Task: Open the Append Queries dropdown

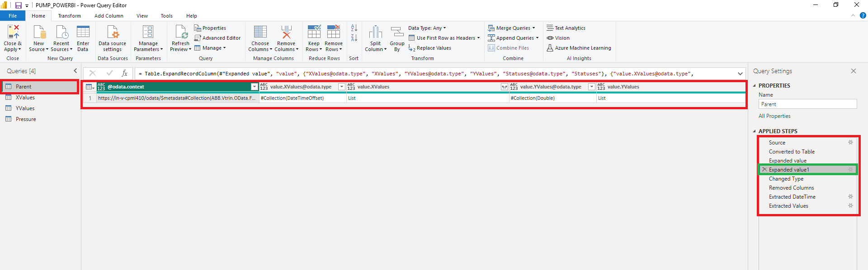Action: pos(513,38)
